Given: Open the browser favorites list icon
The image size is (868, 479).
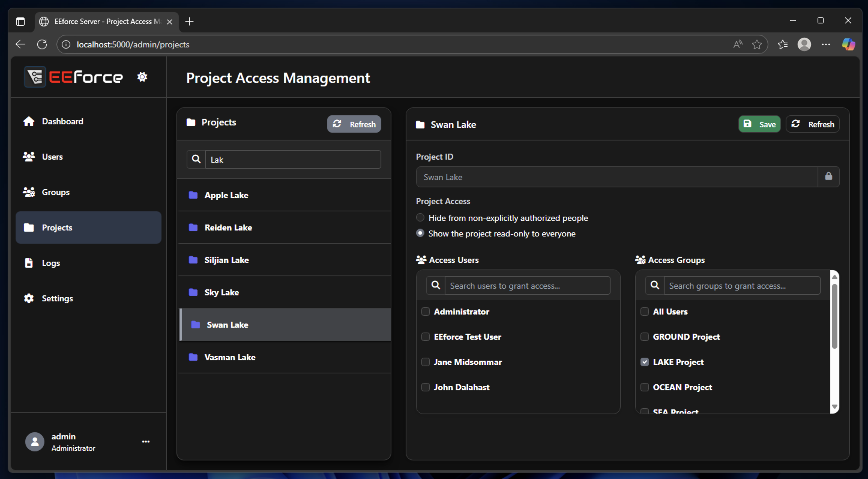Looking at the screenshot, I should click(x=782, y=44).
